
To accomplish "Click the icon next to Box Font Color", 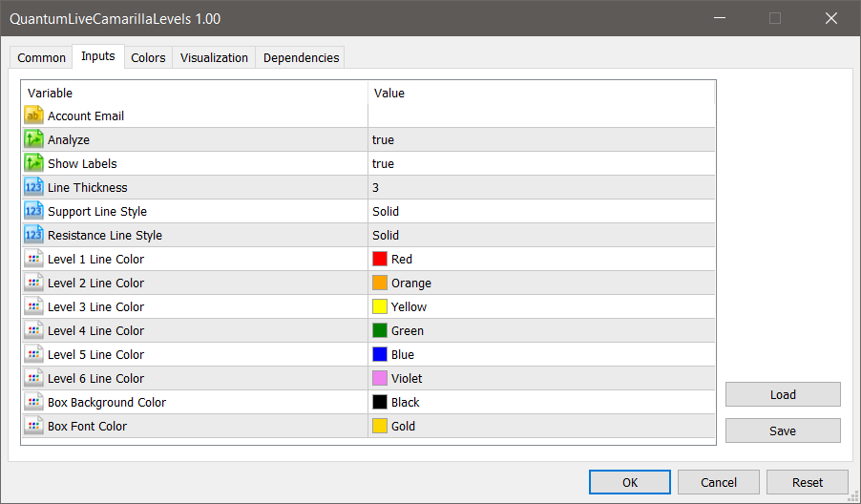I will [33, 426].
